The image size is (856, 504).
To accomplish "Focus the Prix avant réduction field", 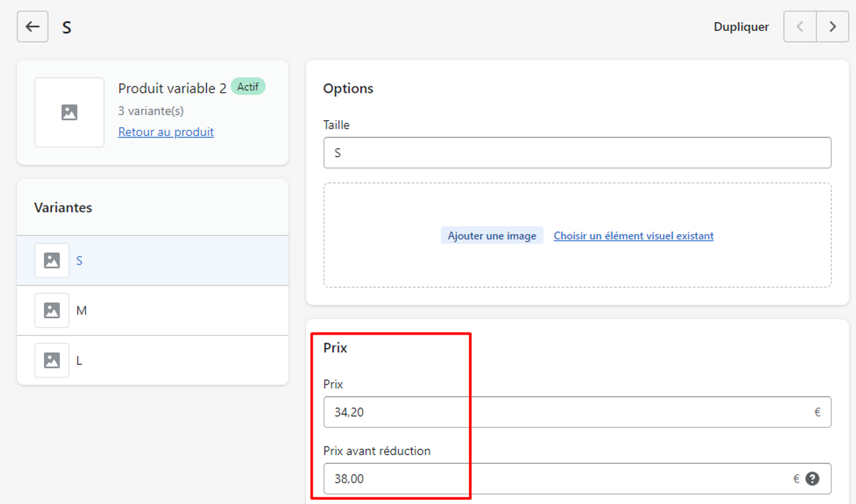I will [x=577, y=479].
